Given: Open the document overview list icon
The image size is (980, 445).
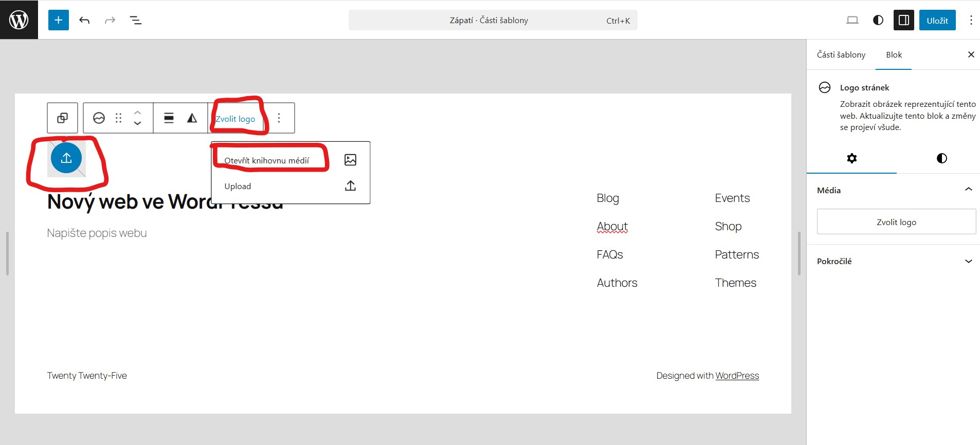Looking at the screenshot, I should pos(136,20).
